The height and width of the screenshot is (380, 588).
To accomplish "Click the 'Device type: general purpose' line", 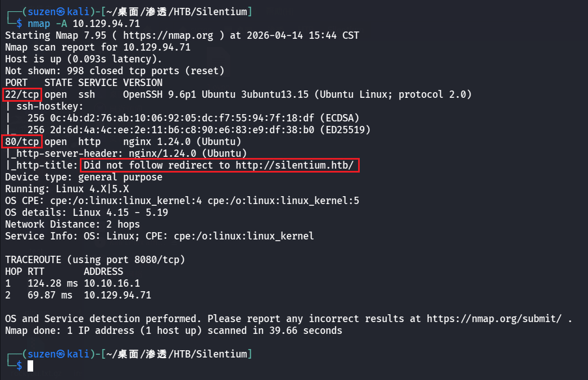I will pos(84,177).
